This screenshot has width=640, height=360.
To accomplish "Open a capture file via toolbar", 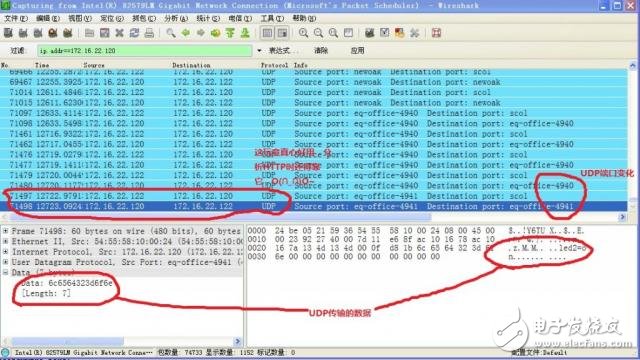I will coord(89,33).
